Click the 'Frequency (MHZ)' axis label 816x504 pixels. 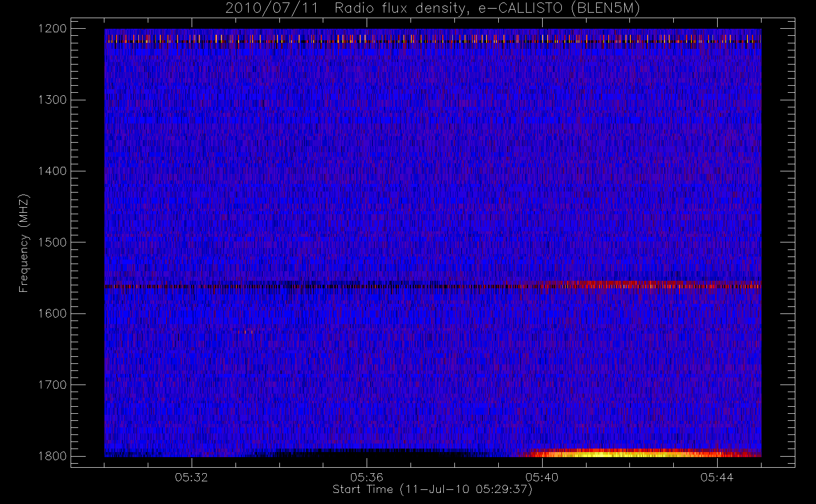pos(24,243)
